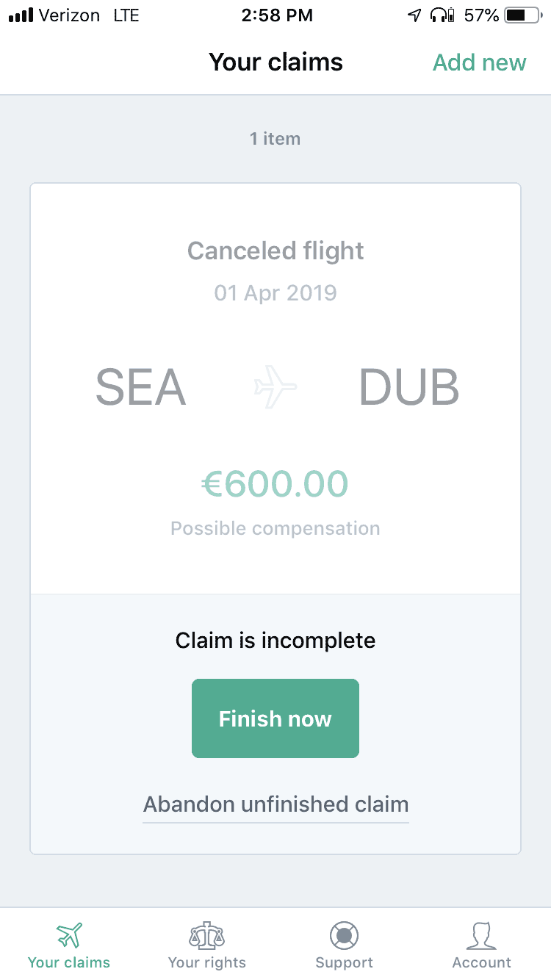This screenshot has width=551, height=980.
Task: Open the scales icon for Your rights
Action: pyautogui.click(x=206, y=935)
